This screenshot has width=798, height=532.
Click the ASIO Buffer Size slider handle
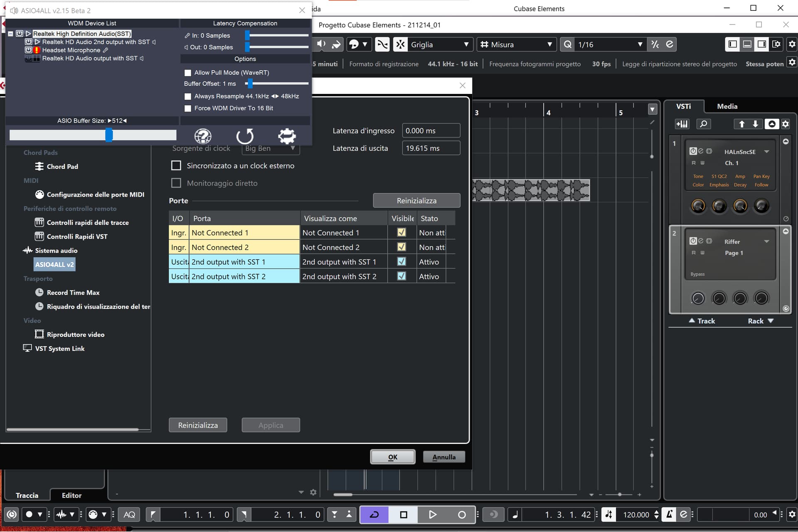click(109, 135)
